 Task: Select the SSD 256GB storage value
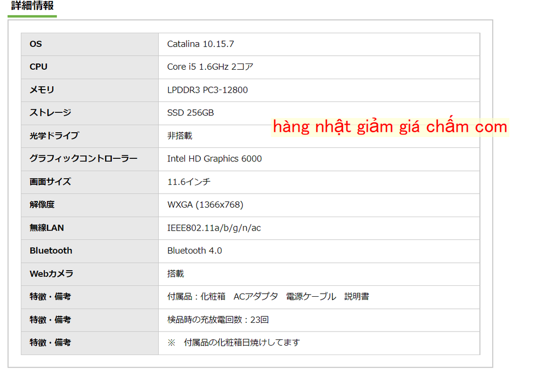193,113
